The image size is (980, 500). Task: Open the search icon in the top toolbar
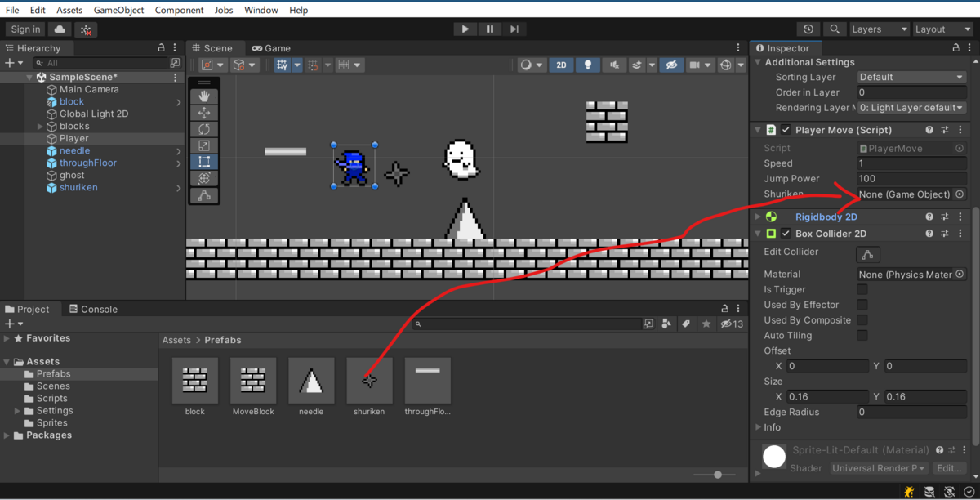[x=834, y=29]
